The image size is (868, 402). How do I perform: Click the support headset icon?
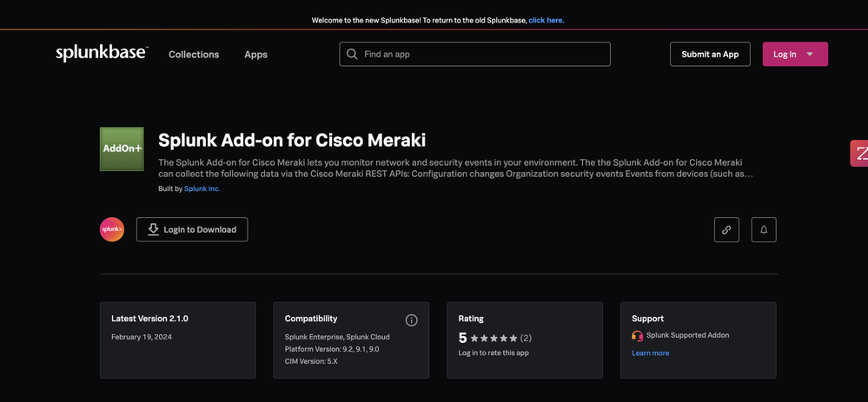tap(638, 335)
